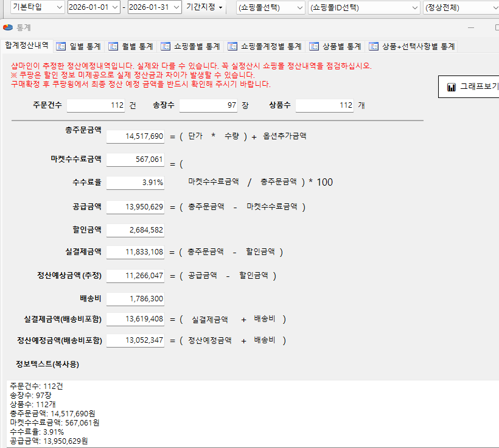This screenshot has width=499, height=448.
Task: Click the 쇼핑몰계정별 통계 tab icon
Action: tap(232, 46)
